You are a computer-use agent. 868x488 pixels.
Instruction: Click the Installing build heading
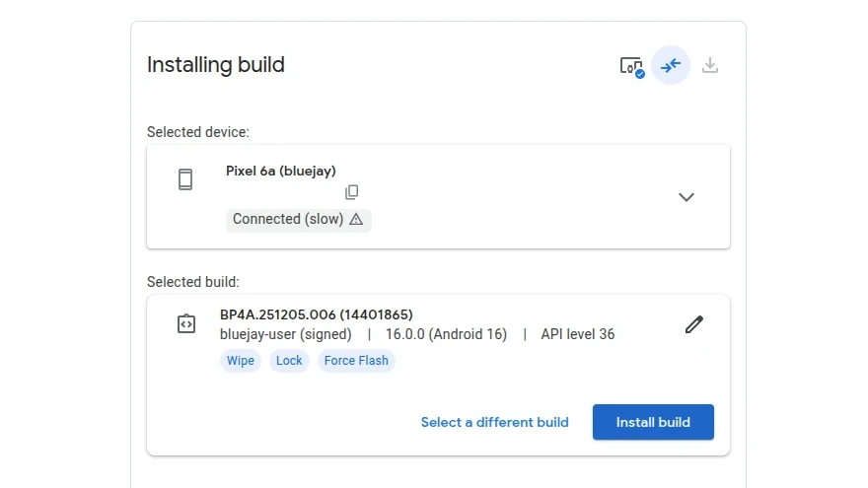216,65
